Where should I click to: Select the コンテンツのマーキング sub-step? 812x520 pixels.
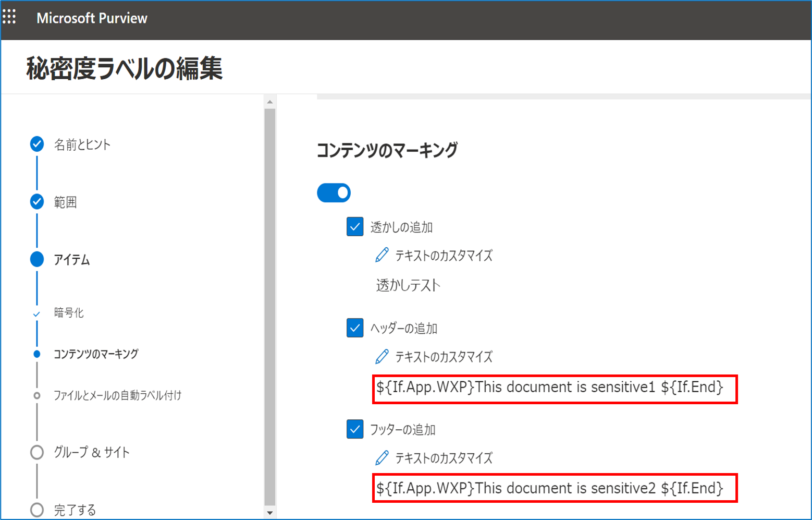96,354
